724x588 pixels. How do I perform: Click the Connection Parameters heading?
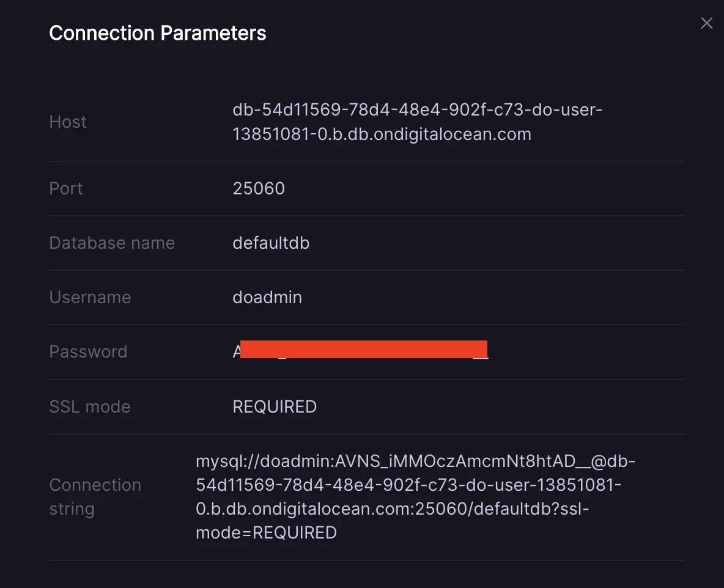157,33
